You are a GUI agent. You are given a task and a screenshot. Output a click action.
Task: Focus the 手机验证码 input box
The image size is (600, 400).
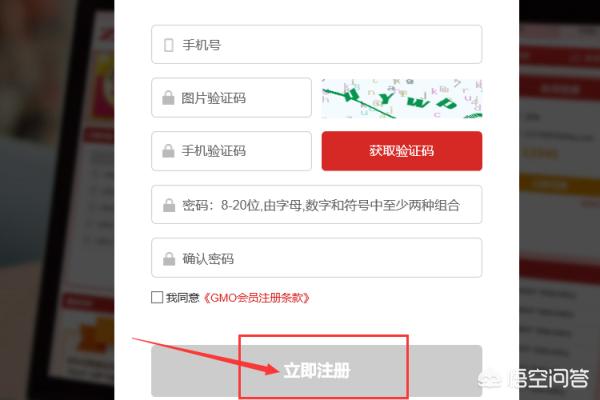(x=231, y=151)
